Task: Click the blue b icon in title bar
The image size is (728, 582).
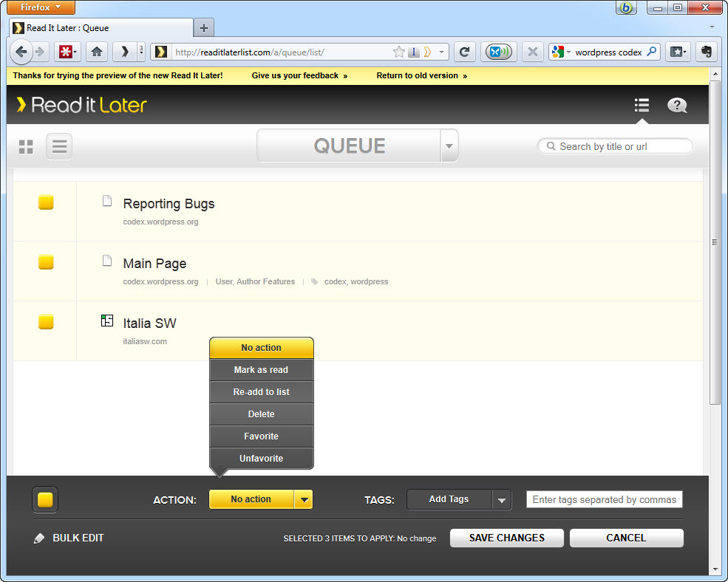Action: click(x=626, y=7)
